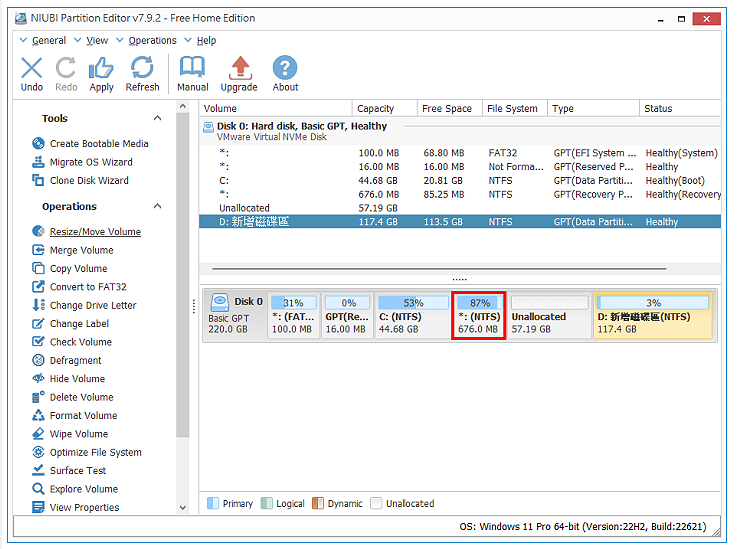Run Surface Test
Screen dimensions: 737x549
coord(69,470)
